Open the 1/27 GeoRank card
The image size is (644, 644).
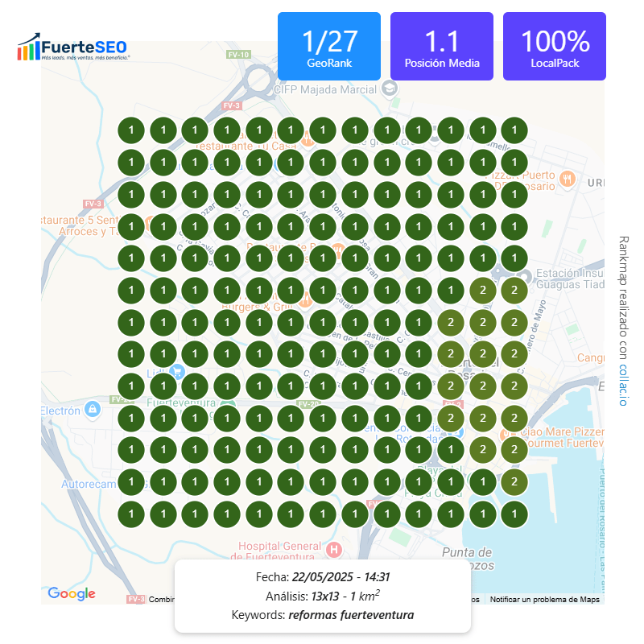click(329, 46)
